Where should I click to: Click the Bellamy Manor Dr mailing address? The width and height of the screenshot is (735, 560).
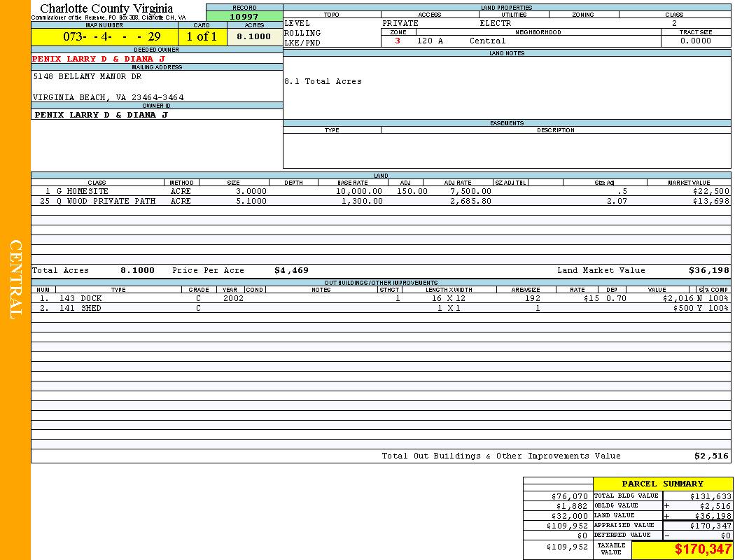pyautogui.click(x=87, y=77)
